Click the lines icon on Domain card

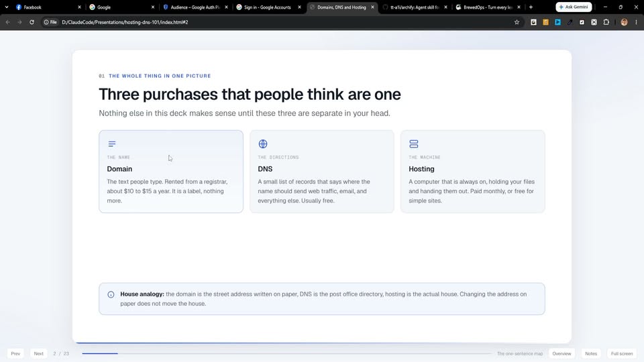click(112, 143)
